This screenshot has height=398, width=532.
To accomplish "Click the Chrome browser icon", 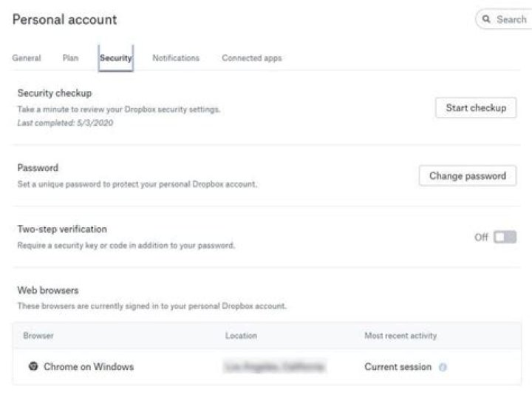I will tap(33, 366).
